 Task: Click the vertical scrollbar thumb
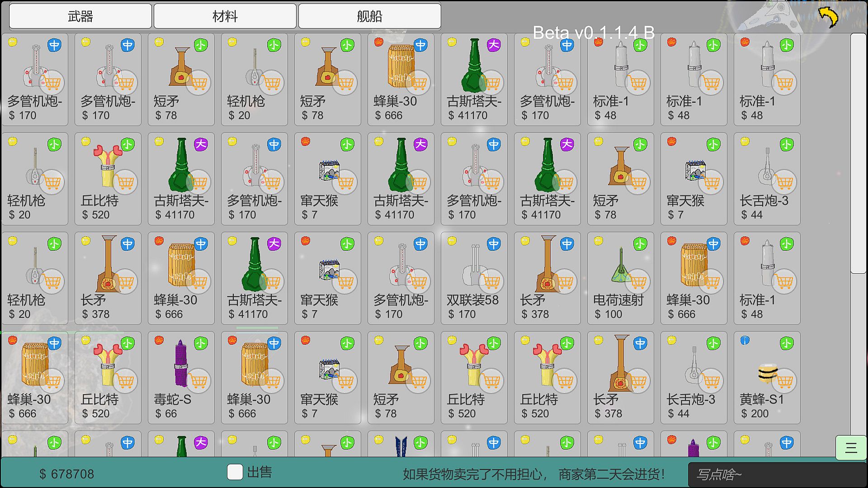pyautogui.click(x=858, y=154)
